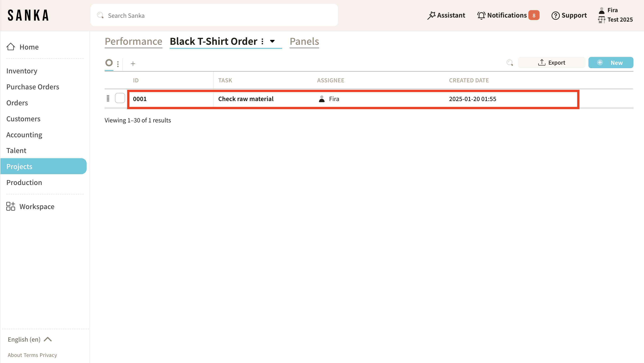Open the Assistant wand icon

pyautogui.click(x=431, y=16)
